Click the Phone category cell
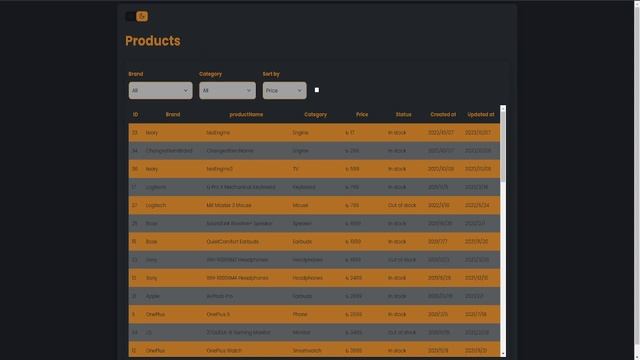 pos(300,314)
